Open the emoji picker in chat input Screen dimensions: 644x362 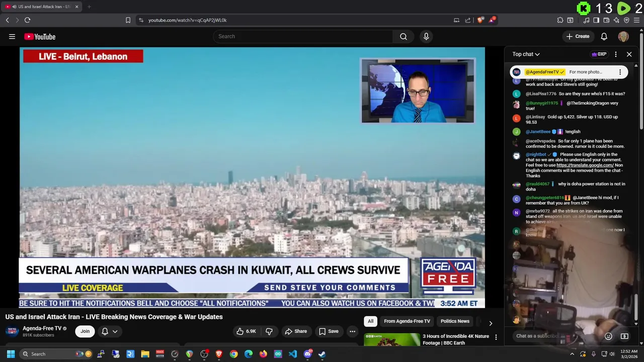pyautogui.click(x=608, y=336)
